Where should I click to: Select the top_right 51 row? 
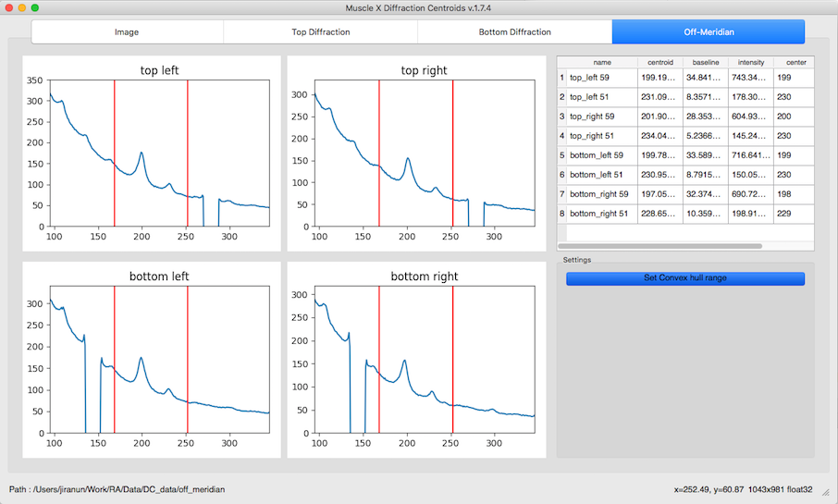pyautogui.click(x=685, y=136)
